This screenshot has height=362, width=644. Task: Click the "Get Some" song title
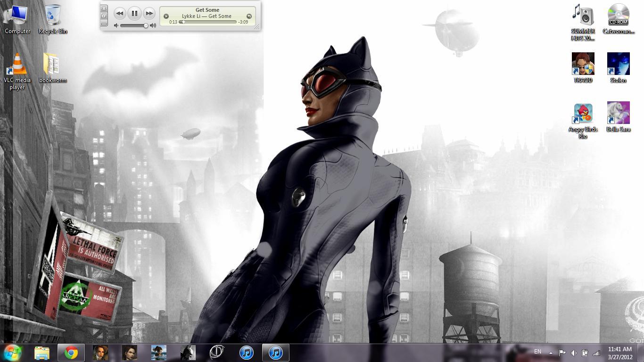(x=207, y=10)
